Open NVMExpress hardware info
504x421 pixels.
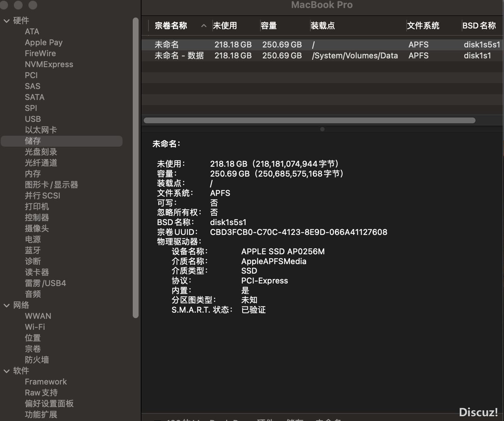click(x=49, y=65)
